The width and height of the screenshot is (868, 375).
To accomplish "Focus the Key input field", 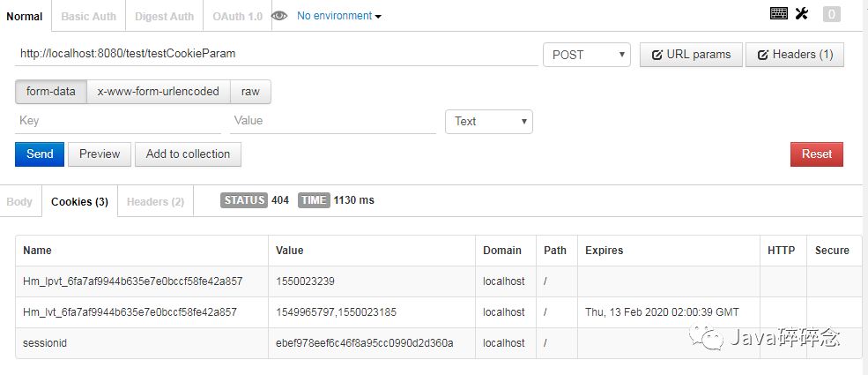I will [x=119, y=121].
